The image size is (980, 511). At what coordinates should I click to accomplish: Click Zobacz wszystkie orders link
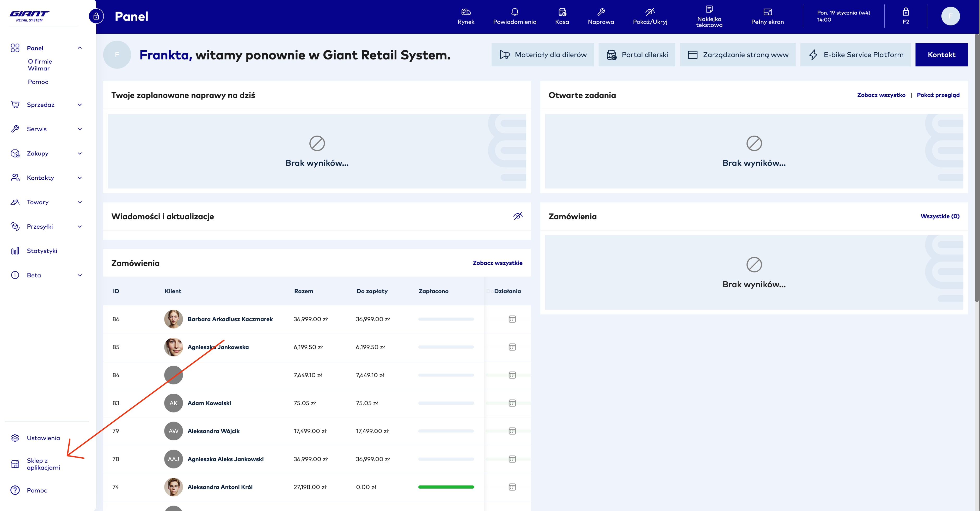coord(497,263)
